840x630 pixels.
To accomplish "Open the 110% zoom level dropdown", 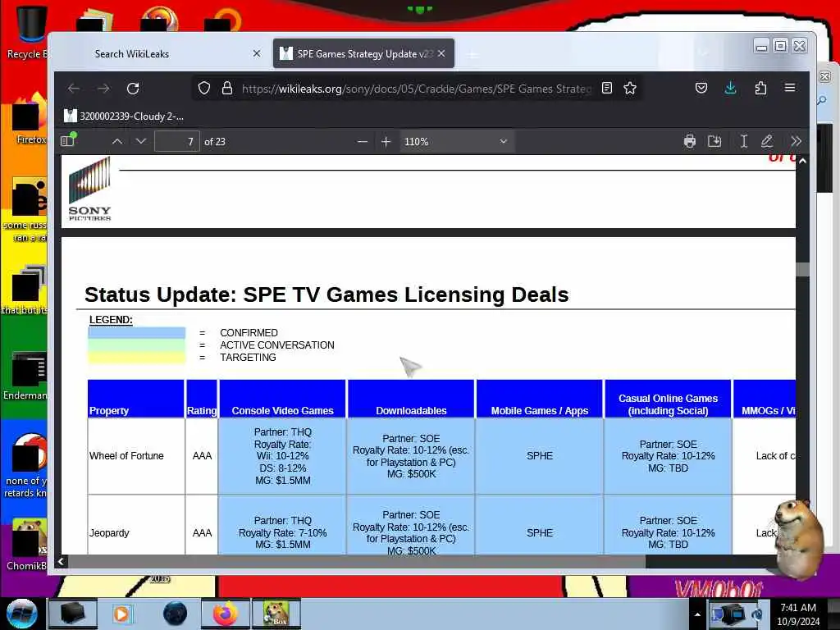I will coord(455,141).
